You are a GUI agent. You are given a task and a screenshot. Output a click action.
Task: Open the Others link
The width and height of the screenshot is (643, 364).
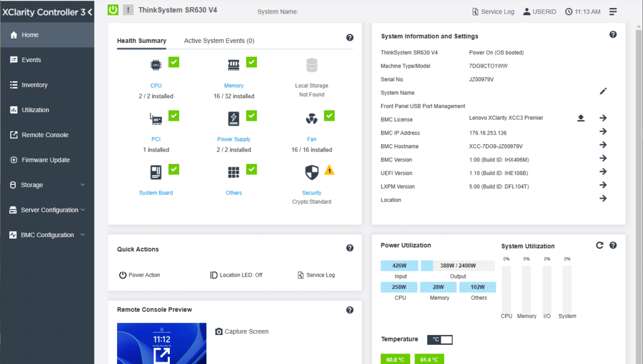coord(234,193)
